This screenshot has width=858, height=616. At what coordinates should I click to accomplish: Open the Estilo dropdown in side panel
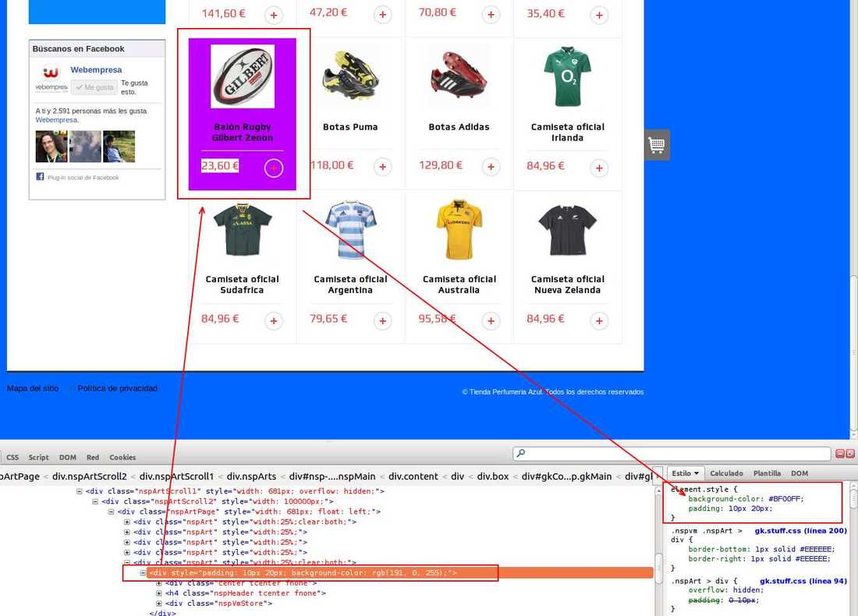(x=685, y=473)
